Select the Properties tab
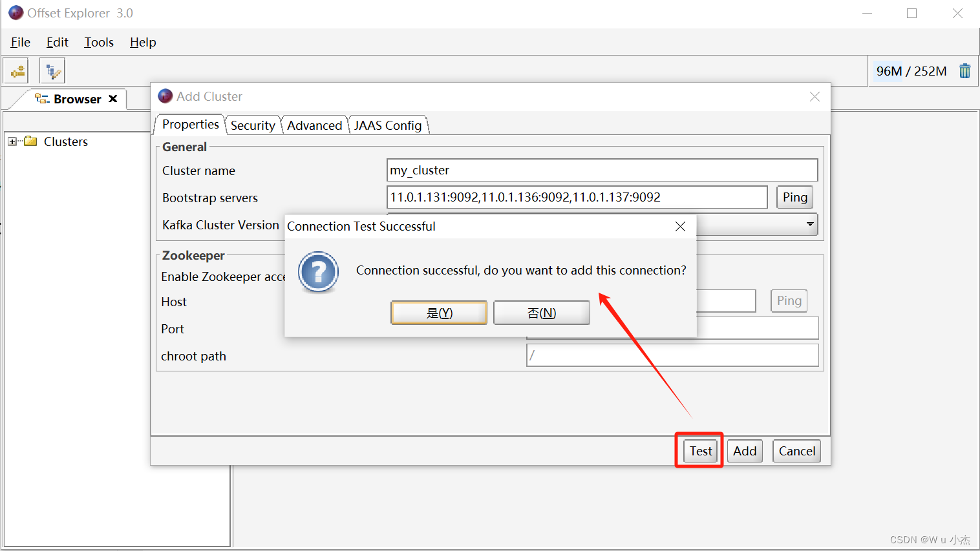The height and width of the screenshot is (551, 980). coord(190,124)
